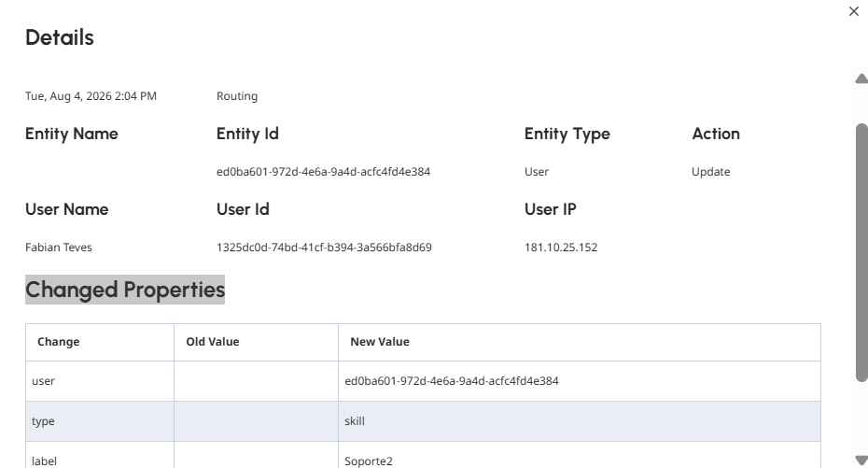Viewport: 868px width, 468px height.
Task: Close the Details dialog with the X
Action: (x=854, y=11)
